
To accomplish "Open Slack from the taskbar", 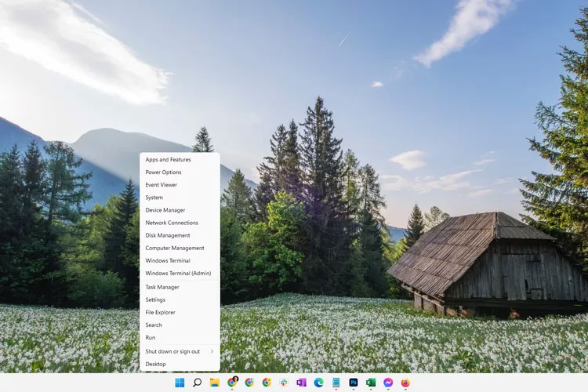I will [284, 383].
